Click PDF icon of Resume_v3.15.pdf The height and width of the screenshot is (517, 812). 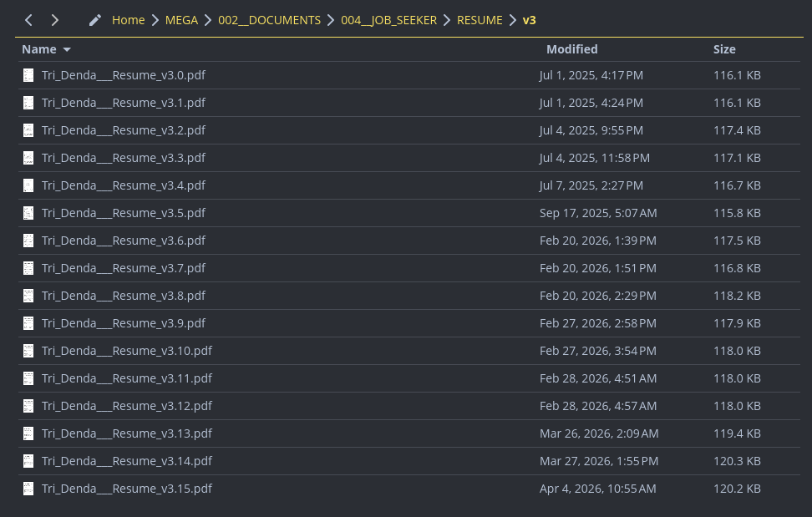point(28,489)
